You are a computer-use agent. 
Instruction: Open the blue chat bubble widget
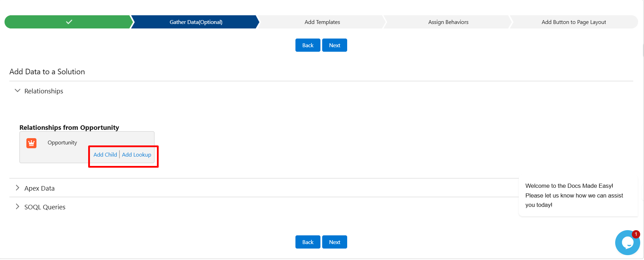[627, 243]
